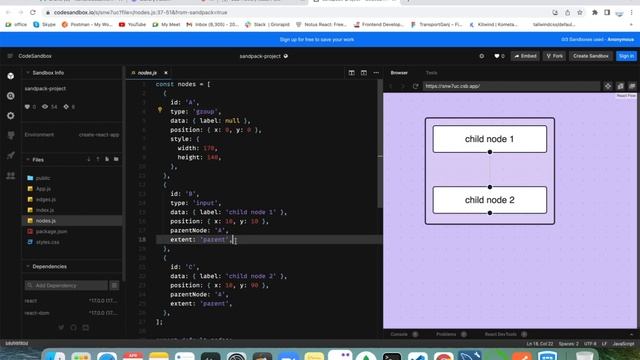Click the lightbulb quick-fix icon

(160, 110)
